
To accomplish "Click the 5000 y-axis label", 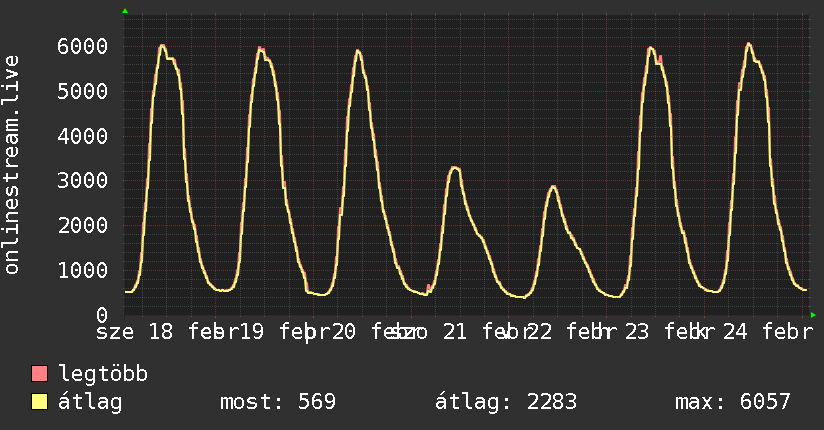I will click(83, 91).
